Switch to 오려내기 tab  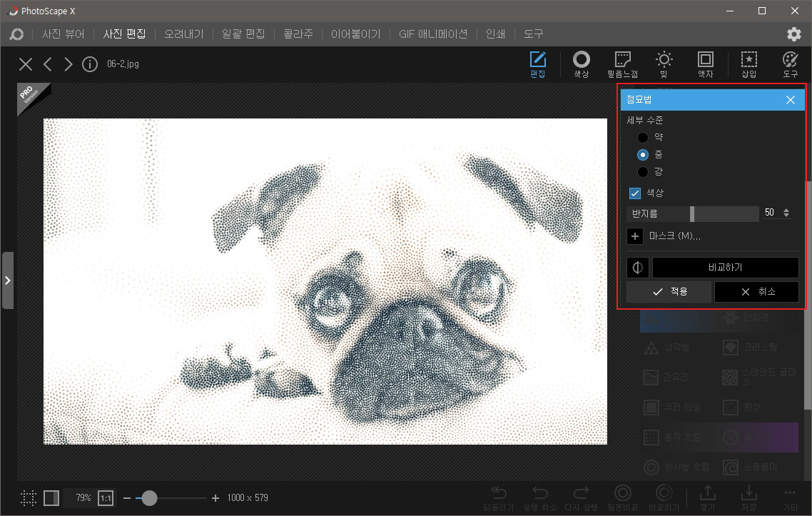184,34
